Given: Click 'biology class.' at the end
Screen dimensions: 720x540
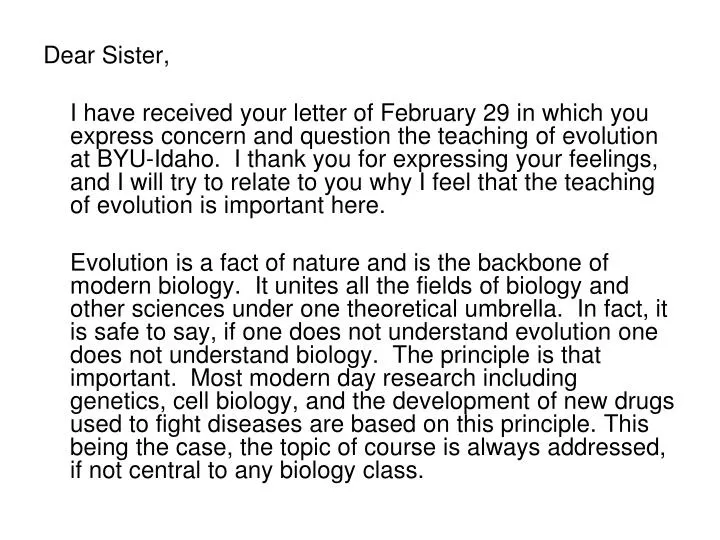Looking at the screenshot, I should click(x=352, y=471).
